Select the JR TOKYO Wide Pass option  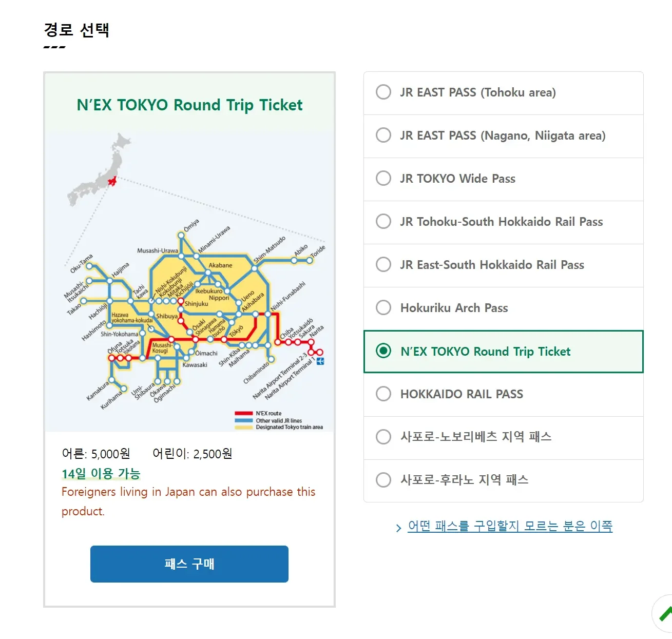pos(383,179)
